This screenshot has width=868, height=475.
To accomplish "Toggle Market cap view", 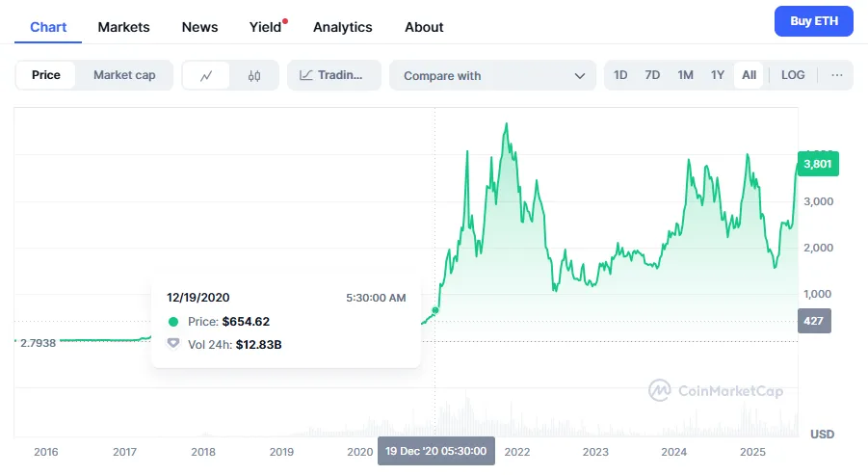I will point(124,75).
